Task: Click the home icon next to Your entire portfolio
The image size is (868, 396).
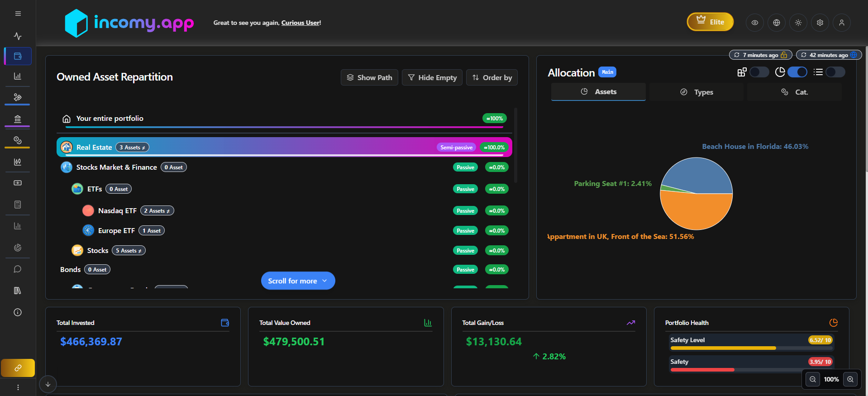Action: (67, 119)
